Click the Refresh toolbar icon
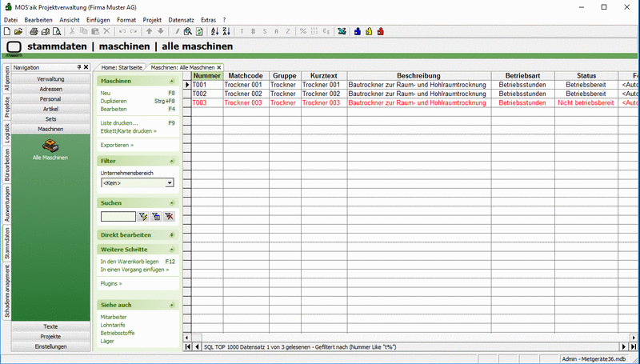Image resolution: width=640 pixels, height=364 pixels. pyautogui.click(x=199, y=31)
